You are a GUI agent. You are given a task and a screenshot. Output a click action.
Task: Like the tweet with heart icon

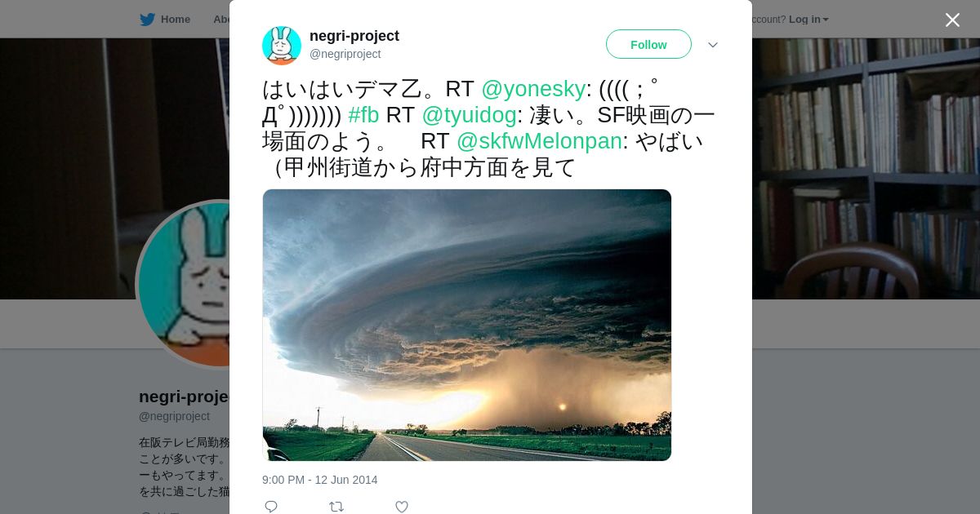point(402,507)
